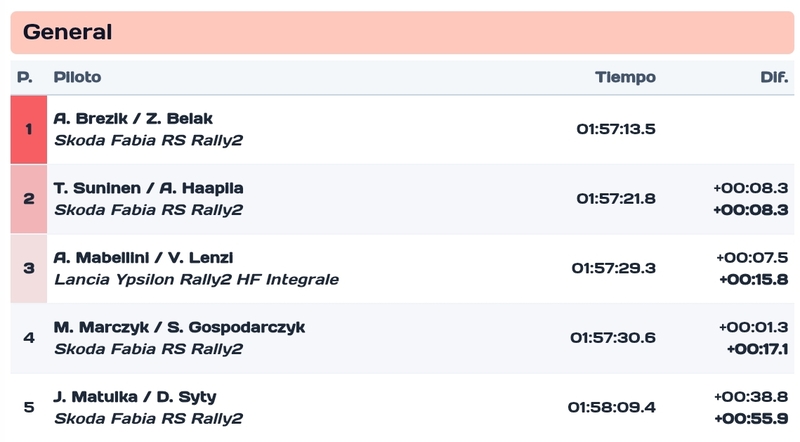The image size is (800, 442).
Task: Open M. Marczyk / S. Gospodarczyk entry
Action: pyautogui.click(x=402, y=338)
